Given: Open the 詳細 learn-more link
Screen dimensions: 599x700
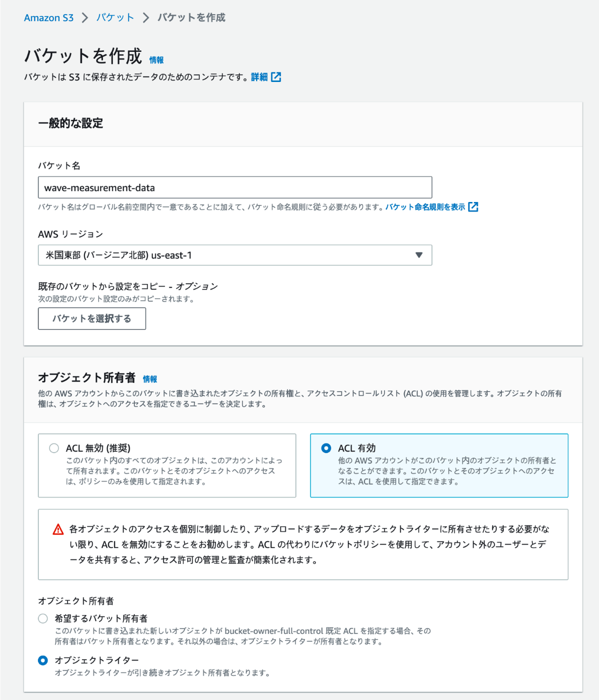Looking at the screenshot, I should (259, 77).
